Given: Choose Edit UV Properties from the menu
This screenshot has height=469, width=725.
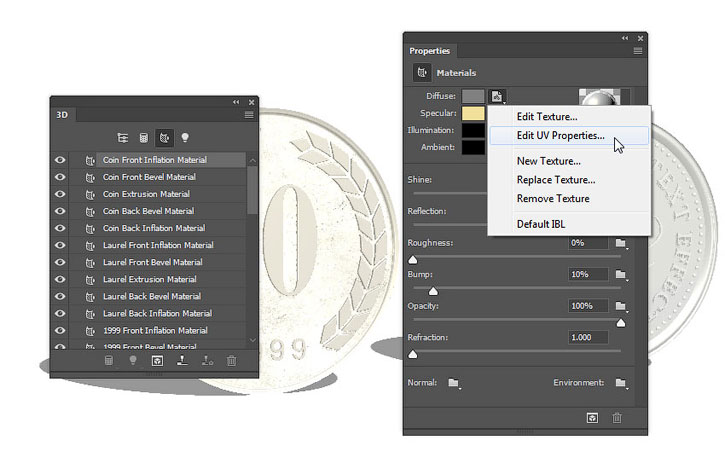Looking at the screenshot, I should (560, 135).
